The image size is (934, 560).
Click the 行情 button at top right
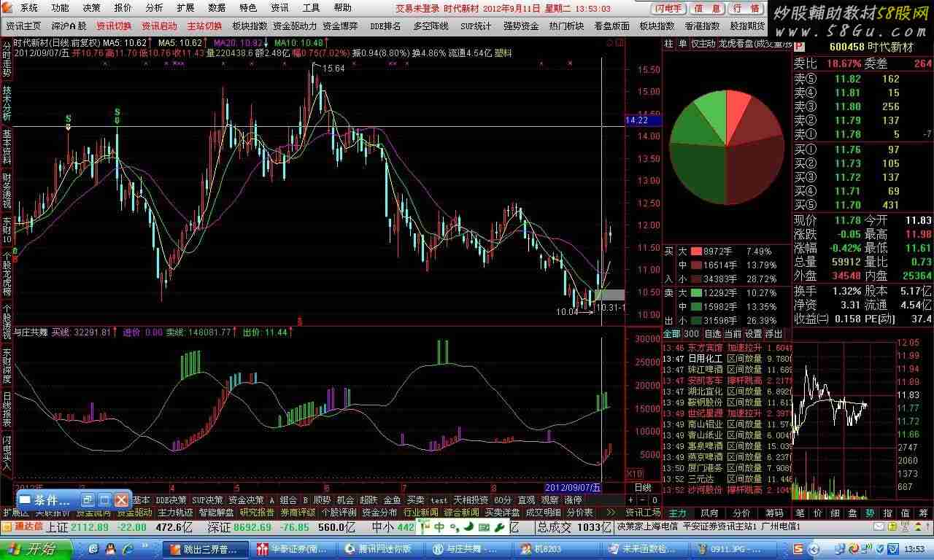(745, 8)
